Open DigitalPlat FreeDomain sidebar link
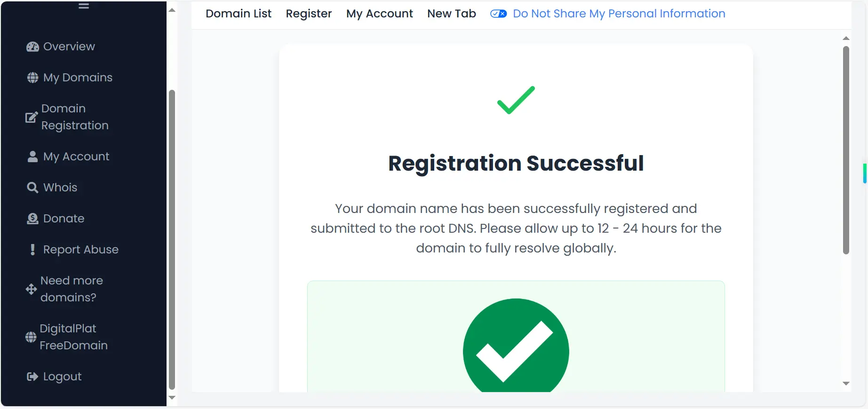 [x=73, y=337]
